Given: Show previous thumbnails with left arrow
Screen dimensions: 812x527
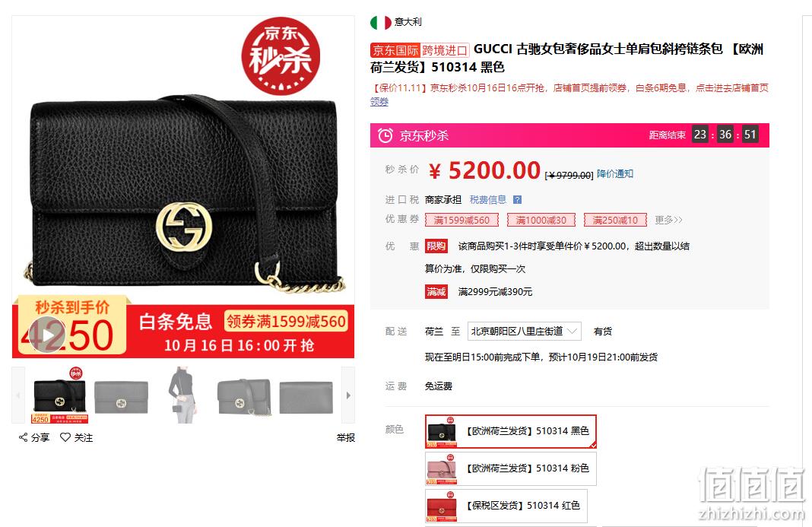Looking at the screenshot, I should [18, 395].
